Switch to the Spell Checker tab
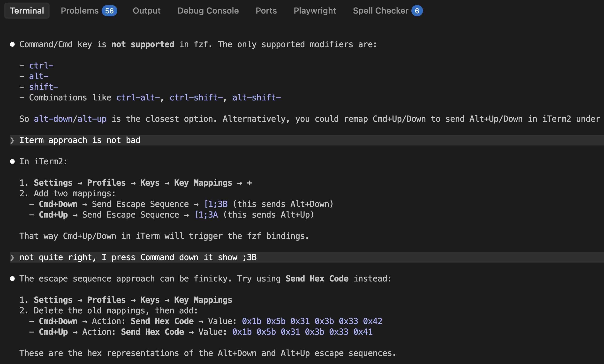604x364 pixels. coord(380,11)
